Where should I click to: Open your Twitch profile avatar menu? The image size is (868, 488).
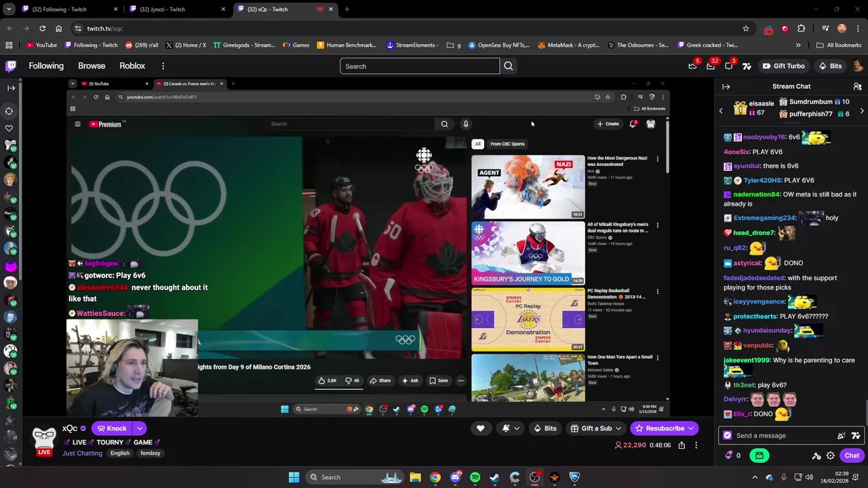(x=857, y=66)
